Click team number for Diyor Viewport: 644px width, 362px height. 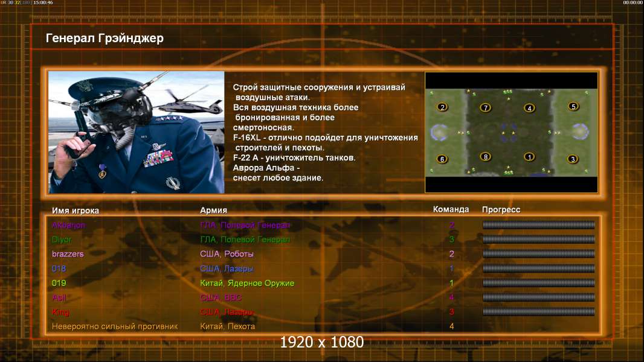point(452,240)
